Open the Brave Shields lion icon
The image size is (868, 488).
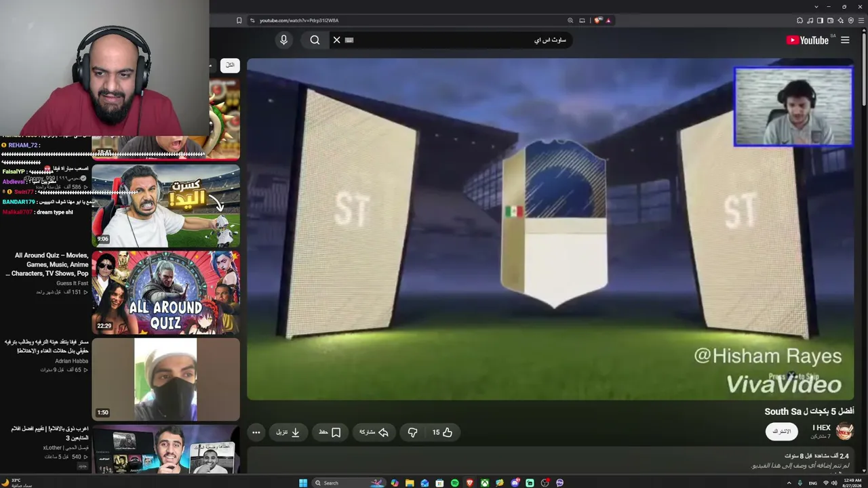tap(597, 20)
